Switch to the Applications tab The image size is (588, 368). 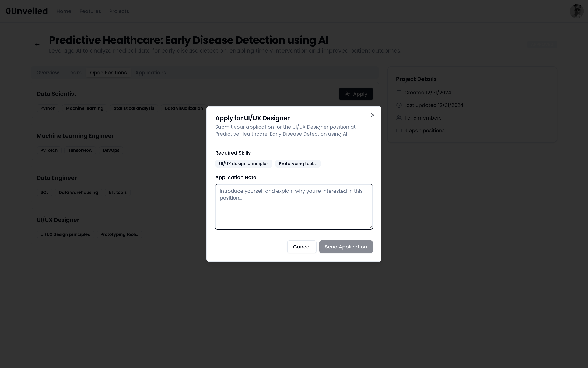click(150, 73)
